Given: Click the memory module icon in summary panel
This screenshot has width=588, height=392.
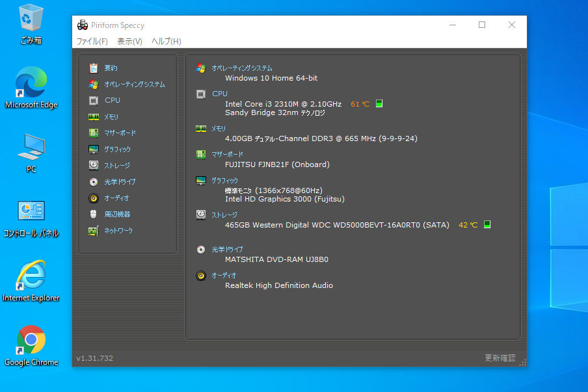Looking at the screenshot, I should point(201,129).
